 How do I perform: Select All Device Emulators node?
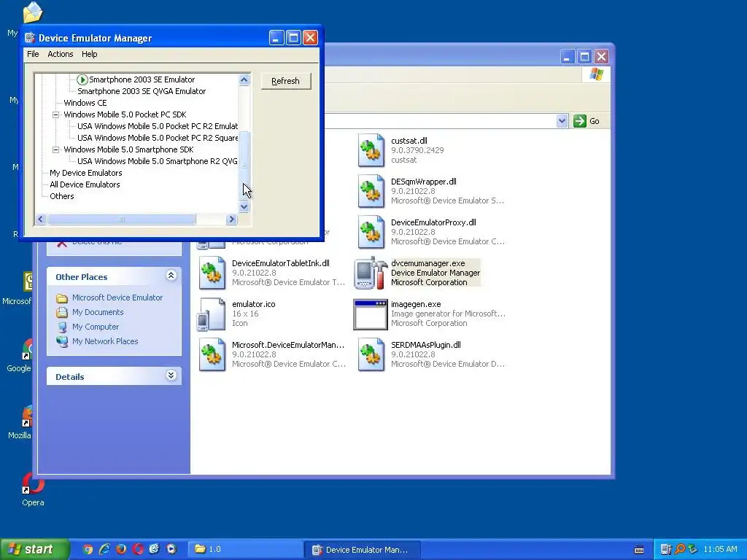pos(85,184)
